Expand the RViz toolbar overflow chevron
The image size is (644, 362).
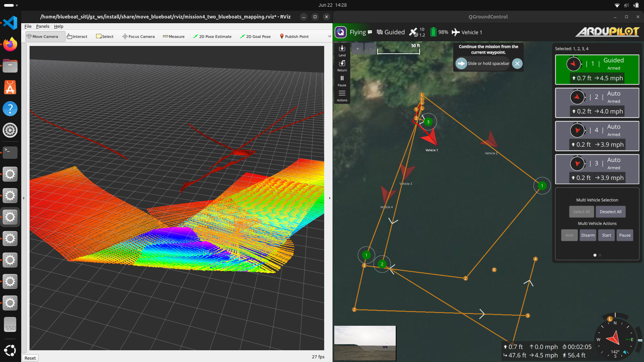pyautogui.click(x=330, y=36)
